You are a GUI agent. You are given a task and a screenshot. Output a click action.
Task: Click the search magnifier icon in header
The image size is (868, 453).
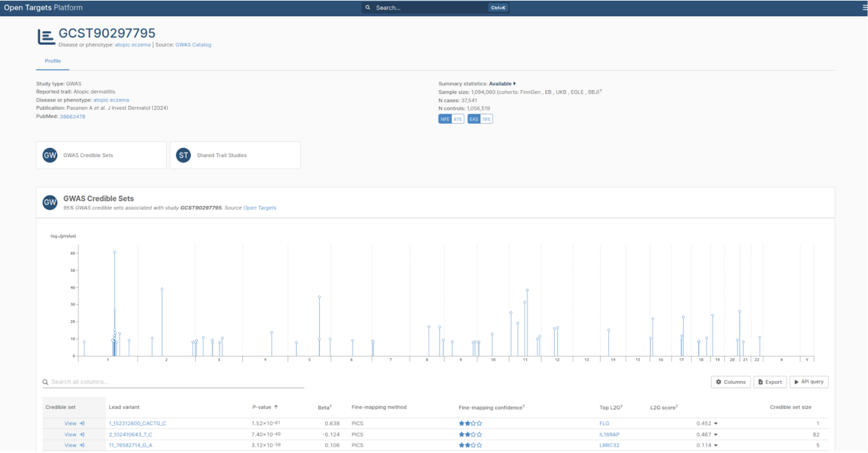pos(368,8)
